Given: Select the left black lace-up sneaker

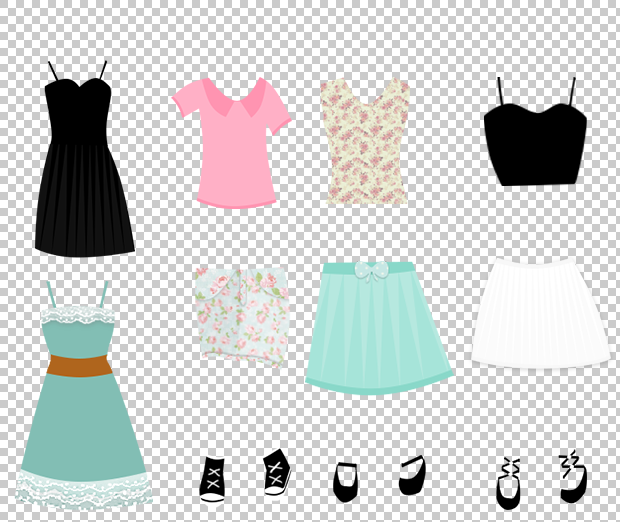Looking at the screenshot, I should pos(213,480).
